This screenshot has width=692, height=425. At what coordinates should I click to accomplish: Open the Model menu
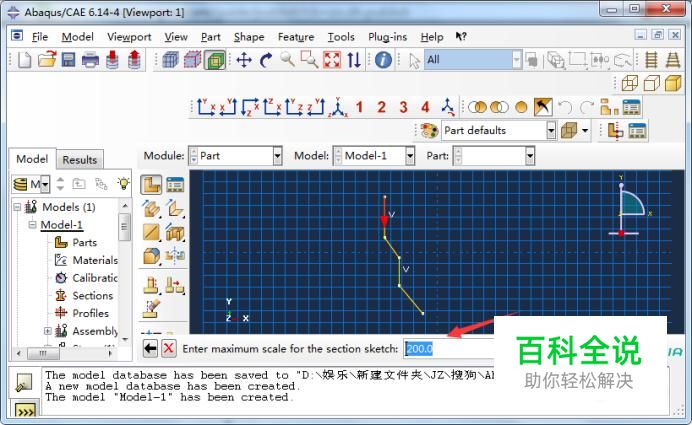[77, 37]
